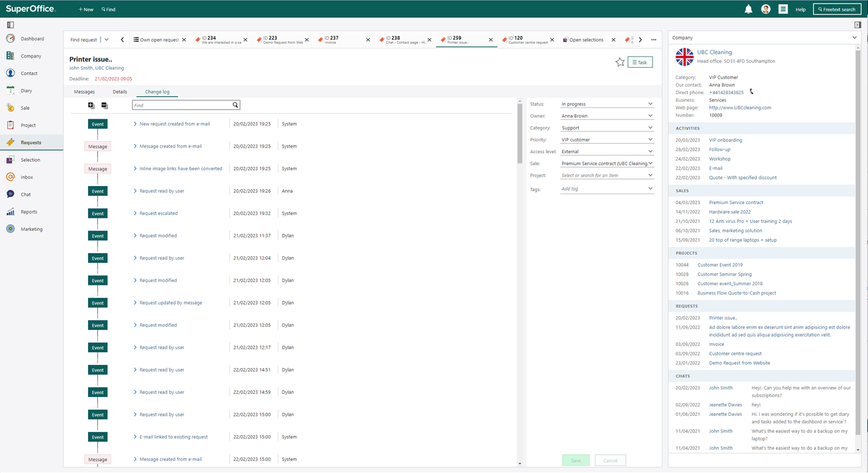Close the ID 234 tab

pos(246,40)
